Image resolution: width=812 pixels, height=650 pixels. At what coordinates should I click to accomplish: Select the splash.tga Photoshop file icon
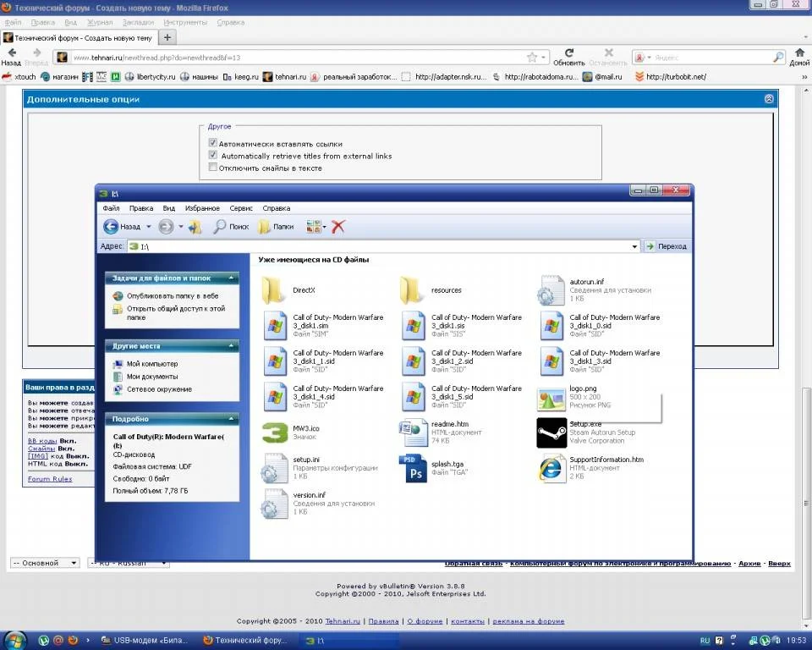coord(414,468)
